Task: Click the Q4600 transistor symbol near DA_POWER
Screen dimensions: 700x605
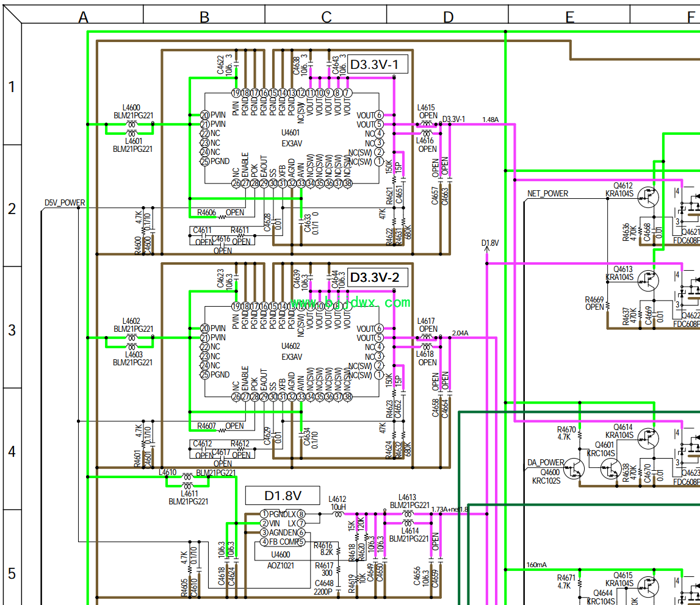Action: pyautogui.click(x=574, y=468)
